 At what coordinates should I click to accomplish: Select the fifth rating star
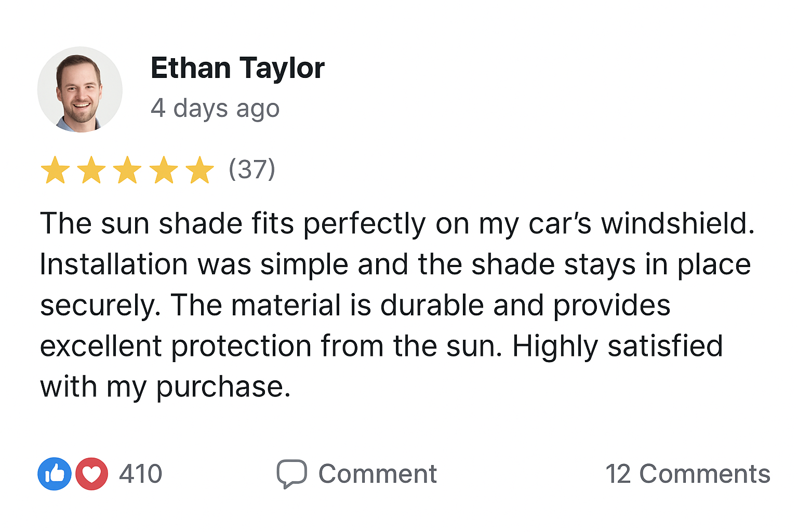coord(200,170)
